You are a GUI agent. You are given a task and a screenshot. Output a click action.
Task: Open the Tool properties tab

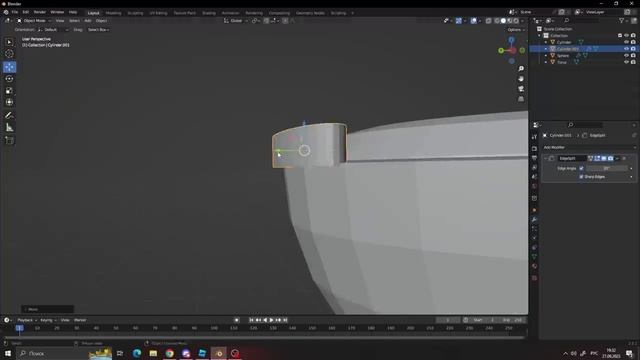click(534, 137)
